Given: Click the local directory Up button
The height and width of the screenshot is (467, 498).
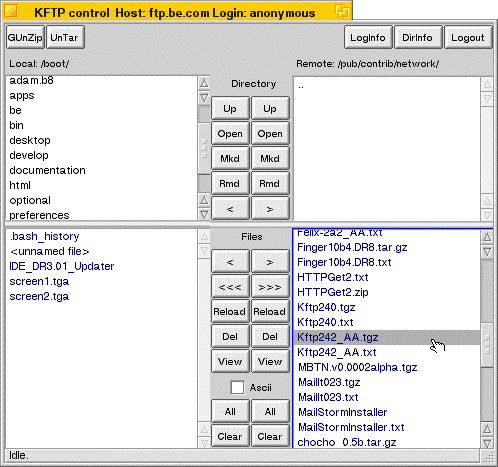Looking at the screenshot, I should [230, 109].
